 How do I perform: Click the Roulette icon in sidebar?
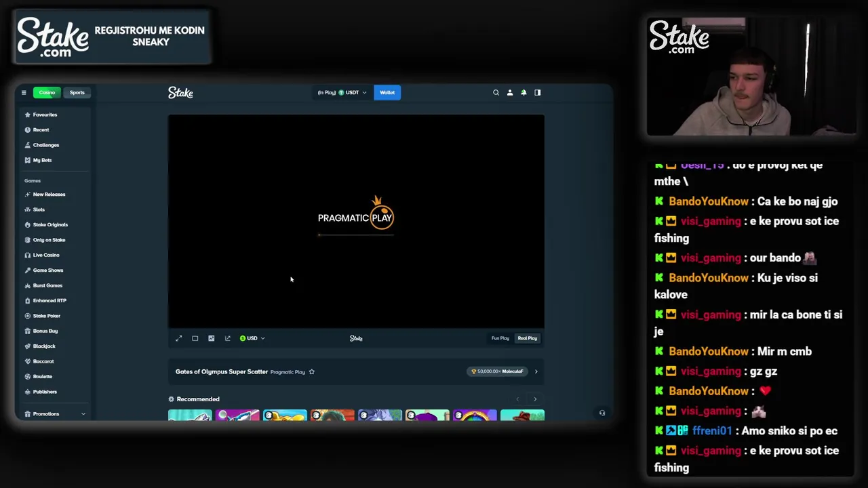pos(27,376)
